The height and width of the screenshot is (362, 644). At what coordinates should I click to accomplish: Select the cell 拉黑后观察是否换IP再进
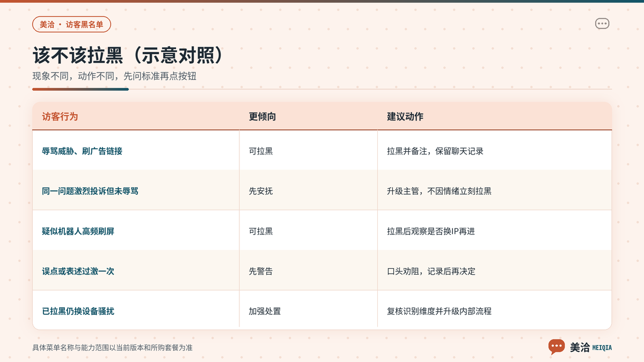point(431,231)
